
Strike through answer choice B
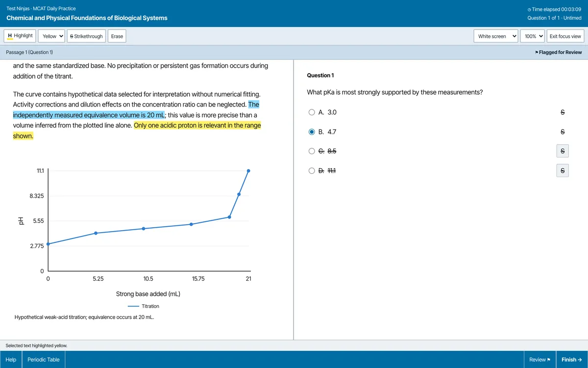click(563, 132)
